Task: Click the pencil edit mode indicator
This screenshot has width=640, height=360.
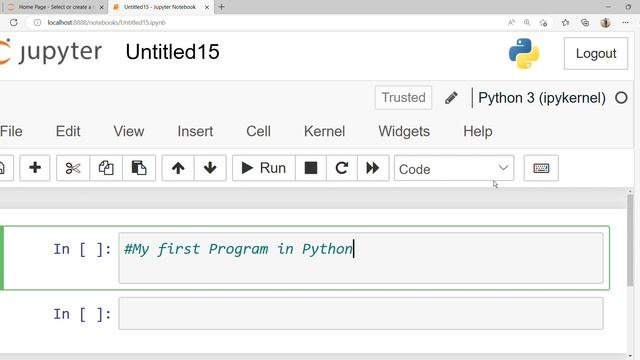Action: click(x=451, y=98)
